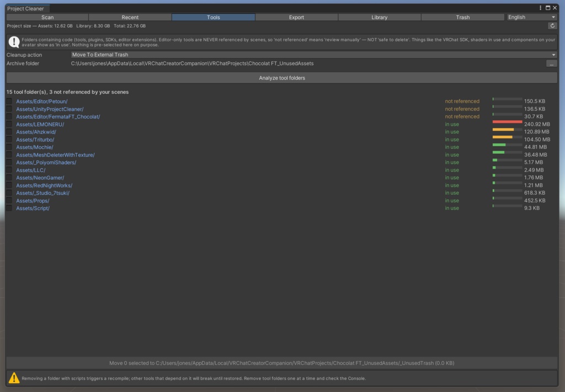The image size is (565, 392).
Task: Open the Assets/RedNightWorks/ folder link
Action: (44, 185)
